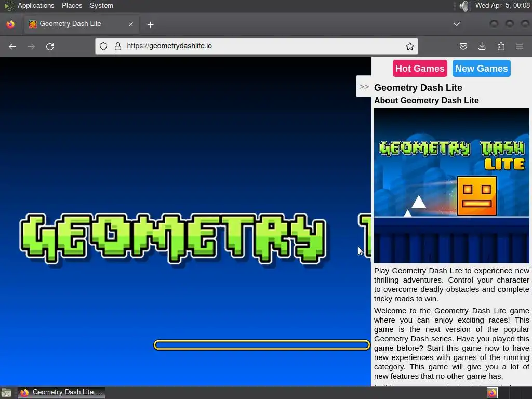
Task: Select the Geometry Dash Lite browser tab
Action: point(81,24)
